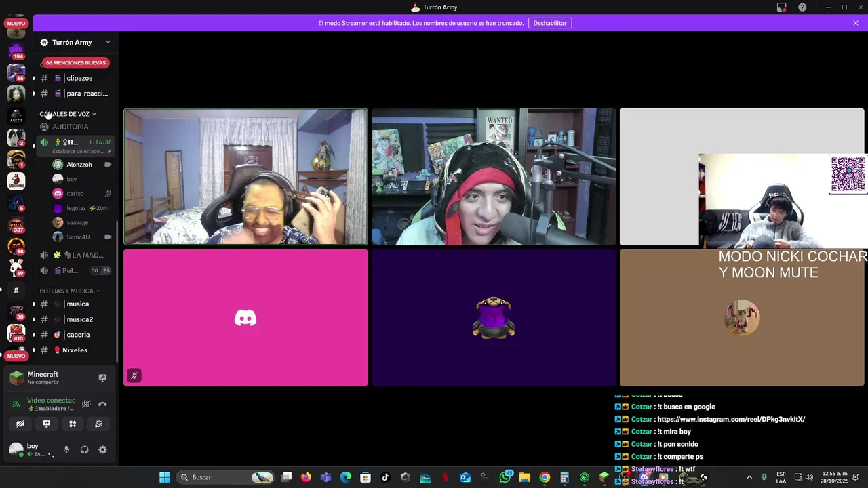Focus the pink Discord-logo participant tile
This screenshot has width=868, height=488.
click(x=245, y=318)
